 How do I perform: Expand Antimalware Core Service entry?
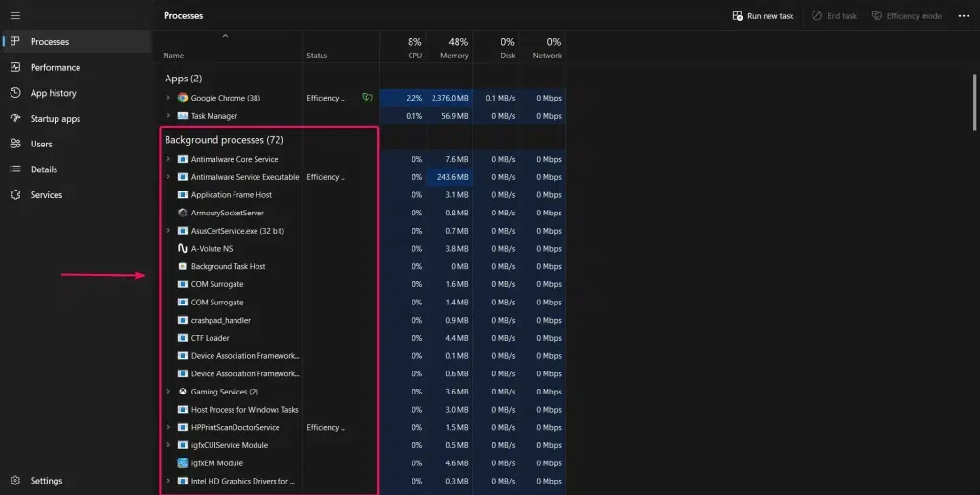(x=167, y=159)
